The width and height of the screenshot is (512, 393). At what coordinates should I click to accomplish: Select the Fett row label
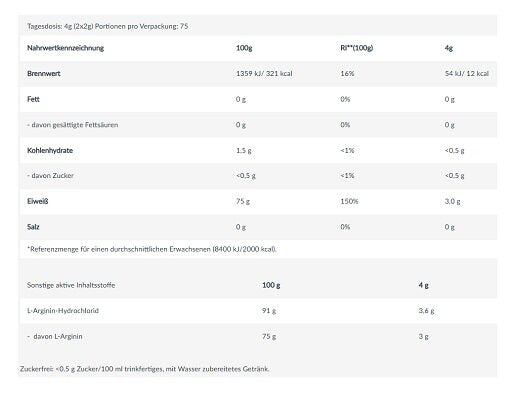pyautogui.click(x=33, y=99)
